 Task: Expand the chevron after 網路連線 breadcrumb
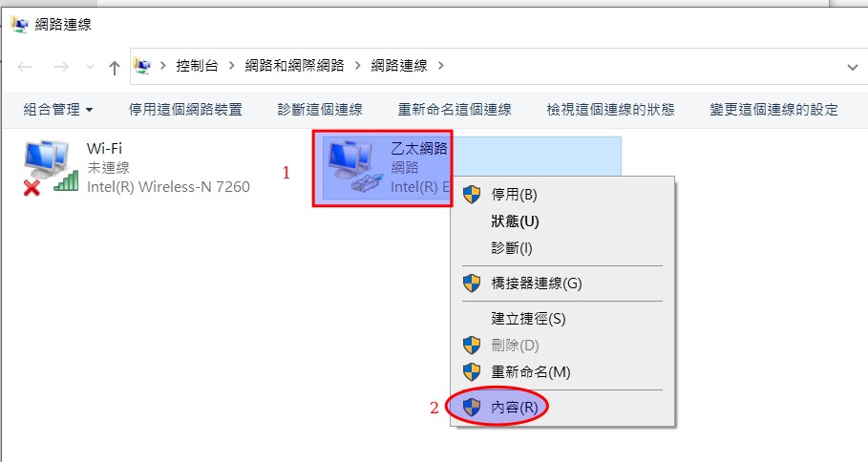(x=440, y=66)
